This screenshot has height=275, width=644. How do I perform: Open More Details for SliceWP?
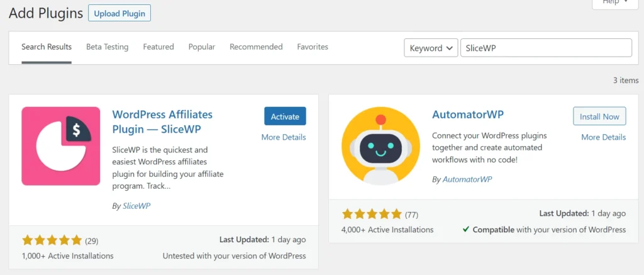(284, 137)
